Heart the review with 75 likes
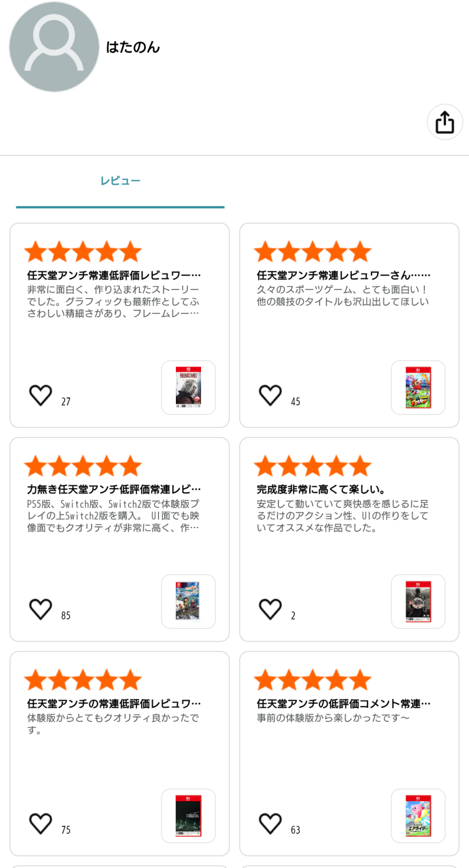This screenshot has width=469, height=868. click(x=40, y=824)
